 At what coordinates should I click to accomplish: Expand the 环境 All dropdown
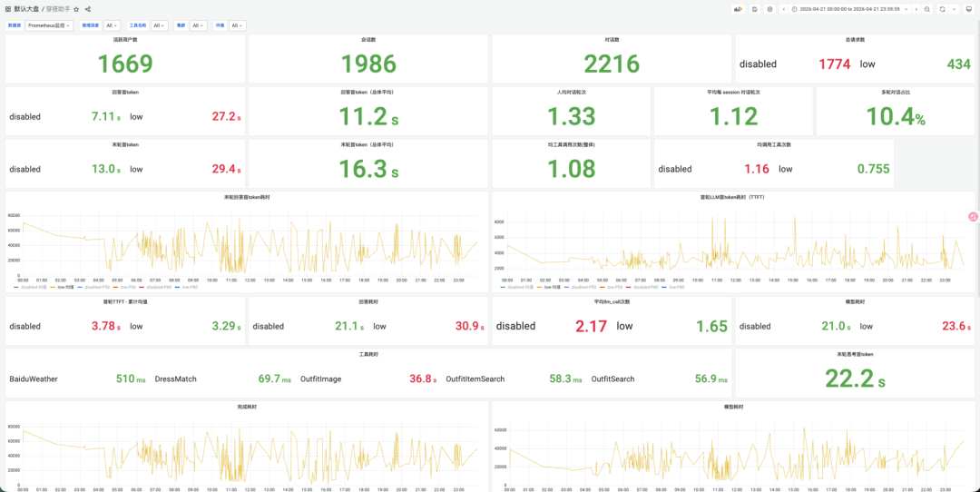[x=238, y=25]
